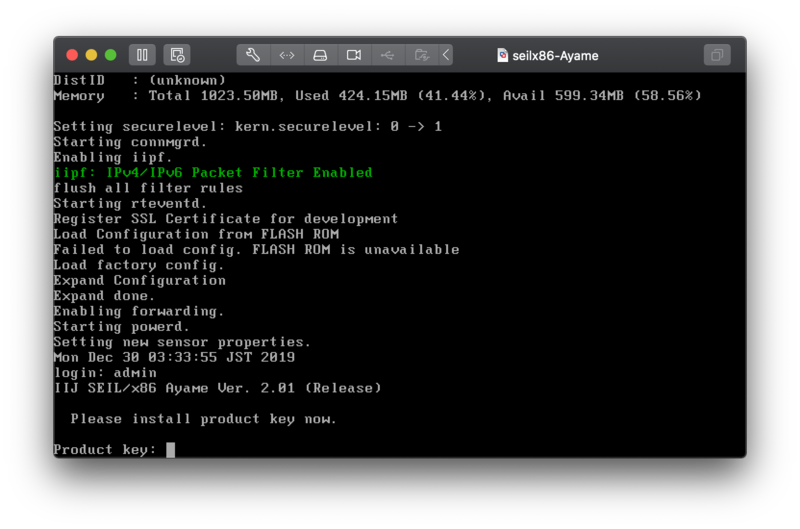800x529 pixels.
Task: Click 'Load Configuration from FLASH ROM' line
Action: coord(196,234)
